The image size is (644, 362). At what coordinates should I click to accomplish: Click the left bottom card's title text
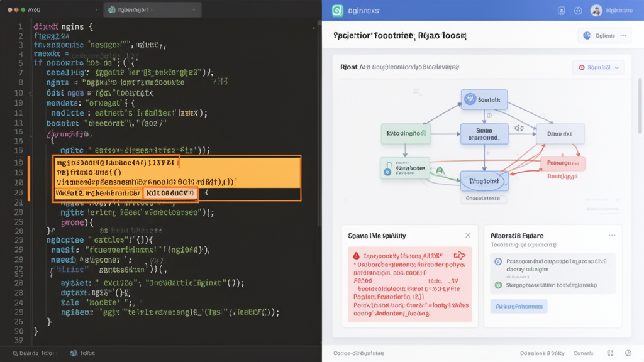coord(377,236)
